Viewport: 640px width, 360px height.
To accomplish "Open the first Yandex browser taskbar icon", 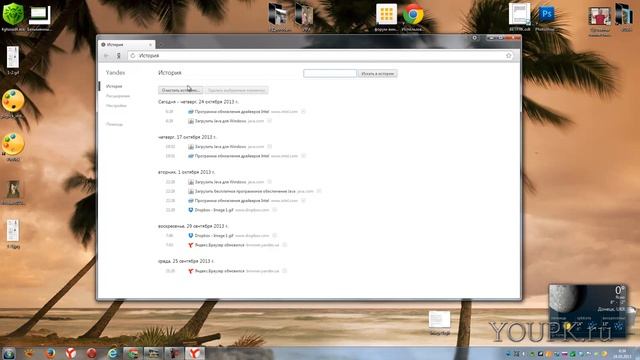I will 71,353.
